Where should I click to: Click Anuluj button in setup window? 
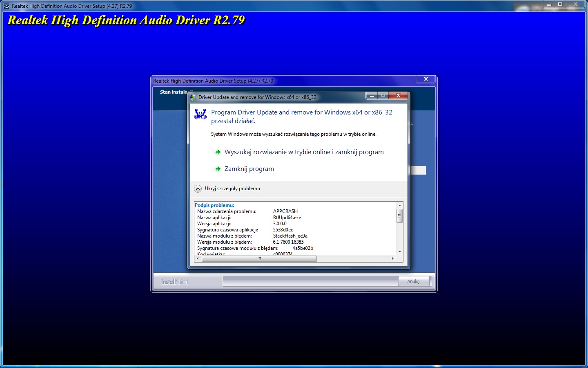coord(413,281)
